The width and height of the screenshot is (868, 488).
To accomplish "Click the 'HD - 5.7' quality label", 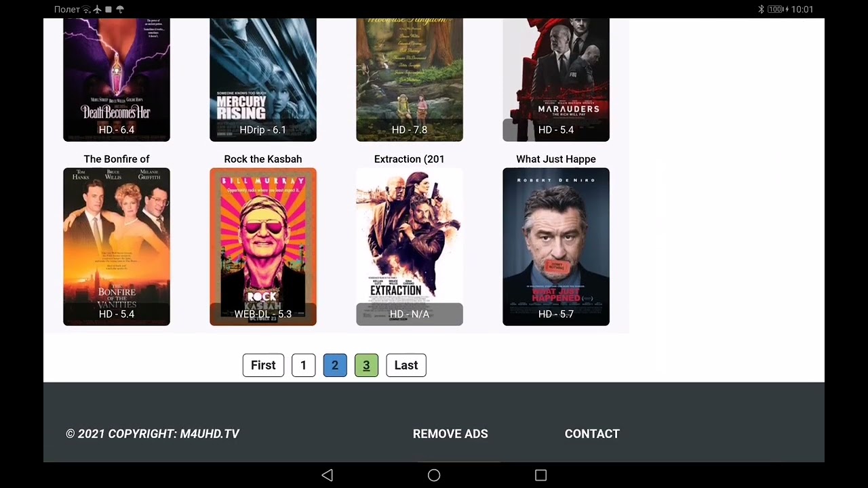I will coord(556,314).
